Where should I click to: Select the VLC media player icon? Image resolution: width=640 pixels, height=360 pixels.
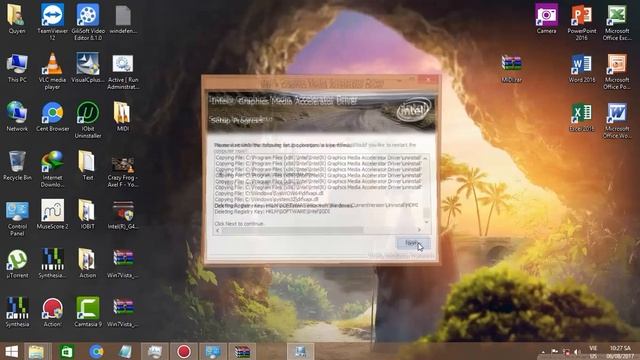tap(52, 71)
